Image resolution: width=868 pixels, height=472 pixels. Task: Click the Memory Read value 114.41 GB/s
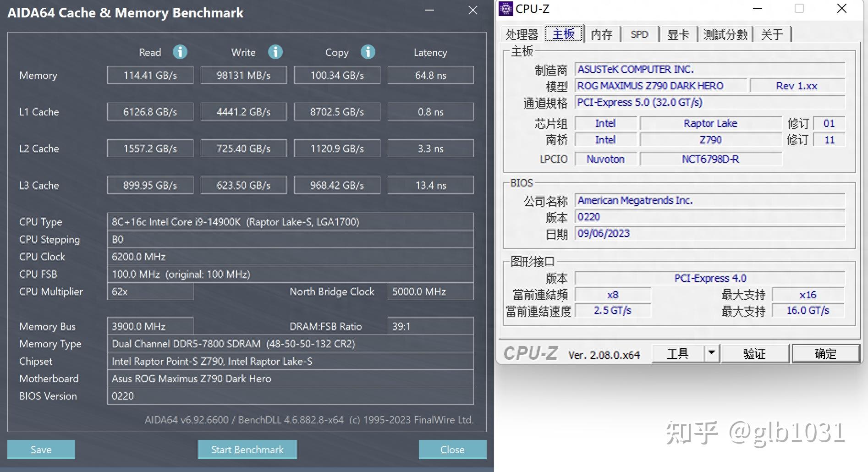coord(150,75)
